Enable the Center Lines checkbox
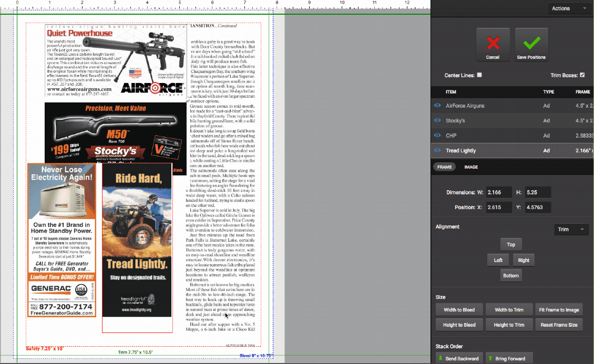Viewport: 594px width, 364px height. pyautogui.click(x=479, y=75)
